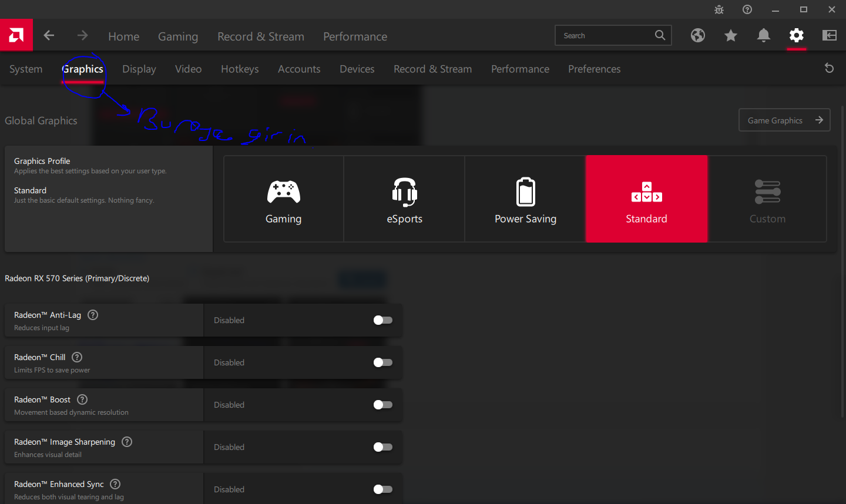The height and width of the screenshot is (504, 846).
Task: Open the Home tab
Action: (124, 36)
